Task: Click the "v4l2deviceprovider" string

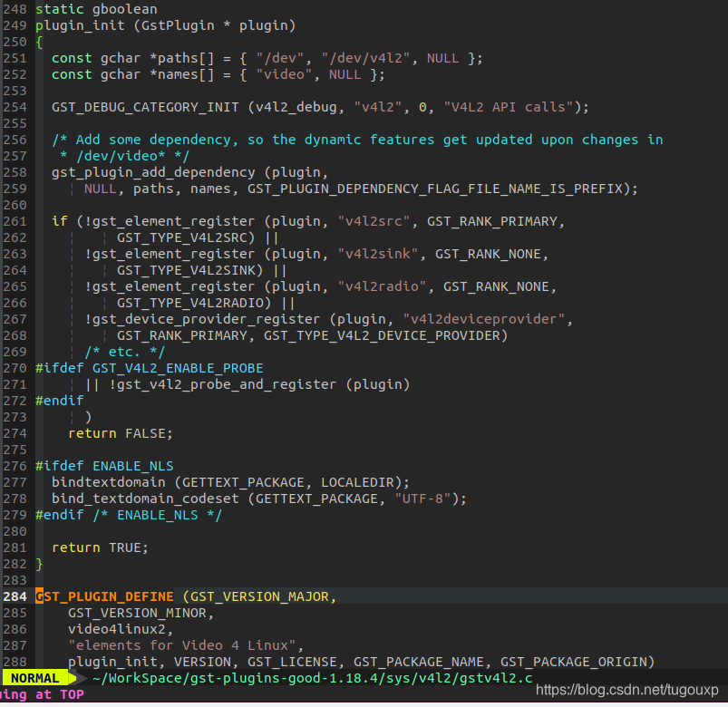Action: (484, 319)
